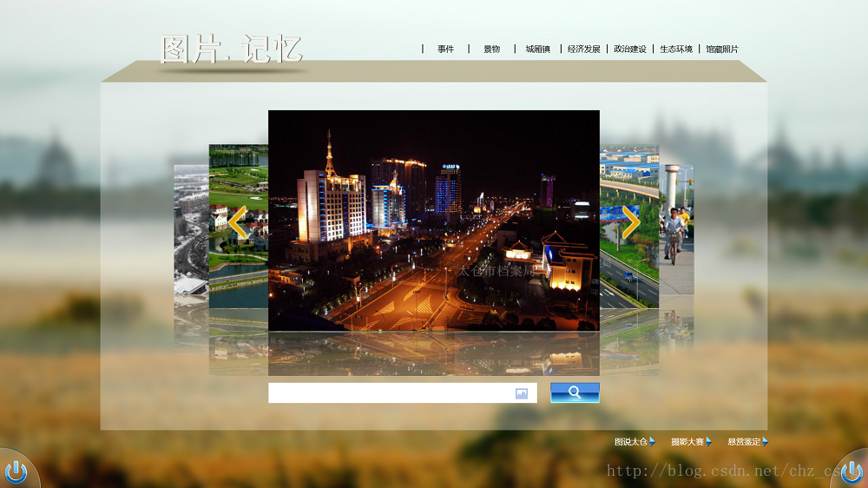Select the black-and-white aerial photo thumbnail
Screen dimensions: 868x488
click(x=192, y=229)
